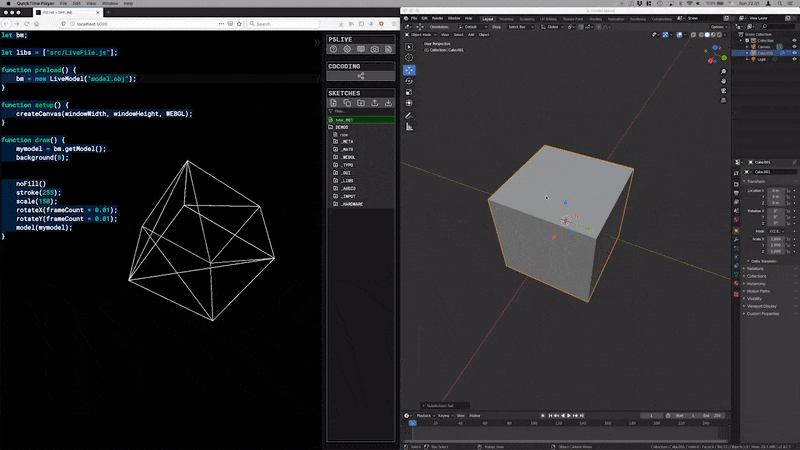The height and width of the screenshot is (450, 800).
Task: Select the Annotate tool in Blender
Action: tap(409, 116)
